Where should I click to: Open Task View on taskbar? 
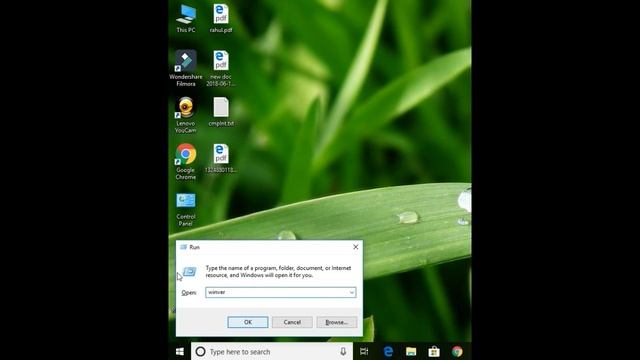coord(364,351)
